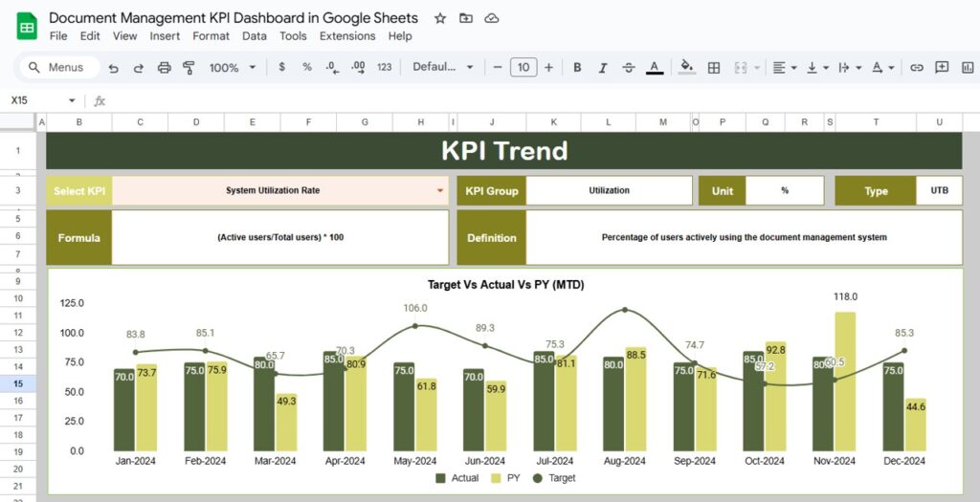Click the name box showing X15

tap(37, 100)
